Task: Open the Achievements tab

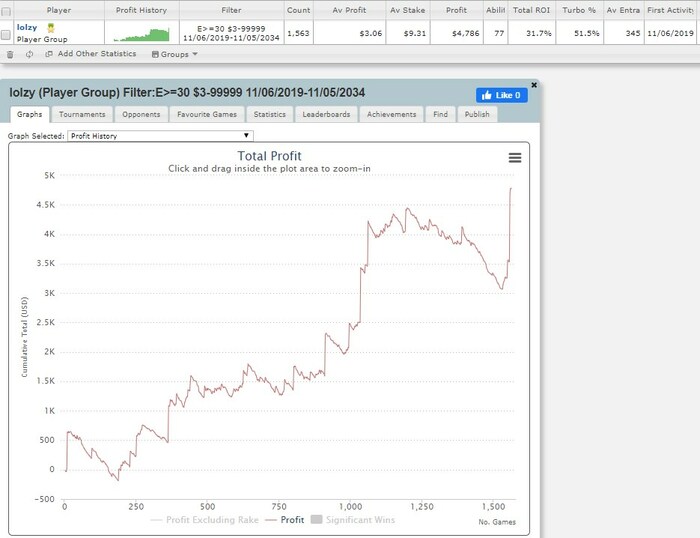Action: (392, 114)
